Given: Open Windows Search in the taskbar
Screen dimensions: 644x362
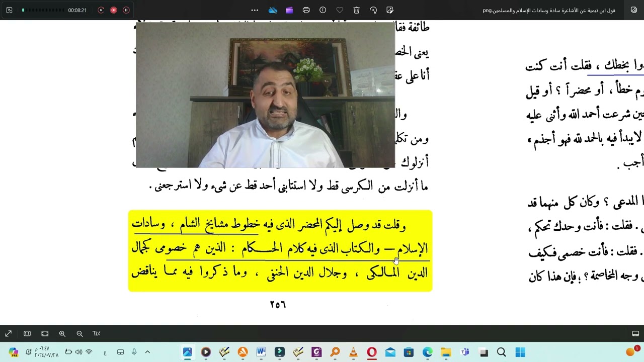Looking at the screenshot, I should coord(501,352).
